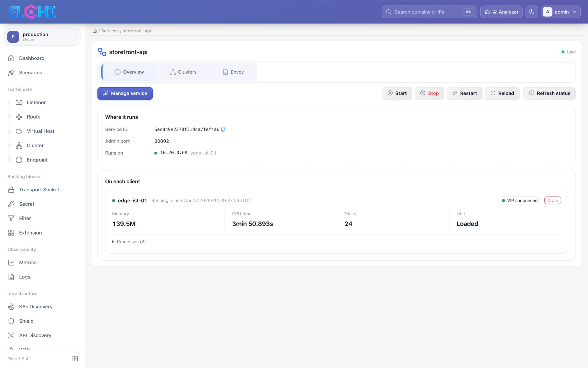The image size is (588, 368).
Task: Collapse the sidebar panel icon
Action: (x=75, y=359)
